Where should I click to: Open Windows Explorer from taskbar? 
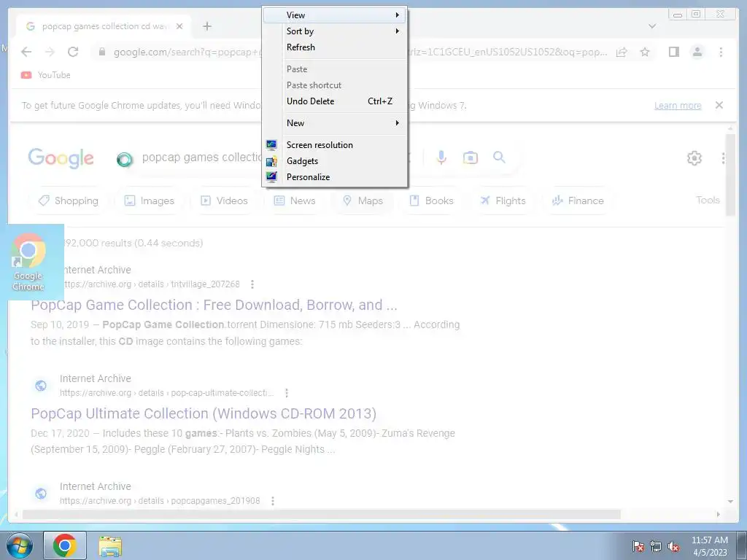pos(110,546)
